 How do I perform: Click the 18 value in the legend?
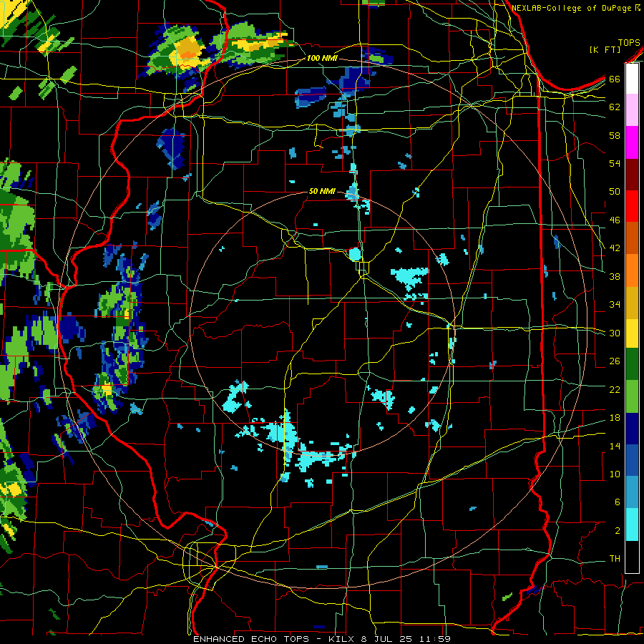(615, 418)
